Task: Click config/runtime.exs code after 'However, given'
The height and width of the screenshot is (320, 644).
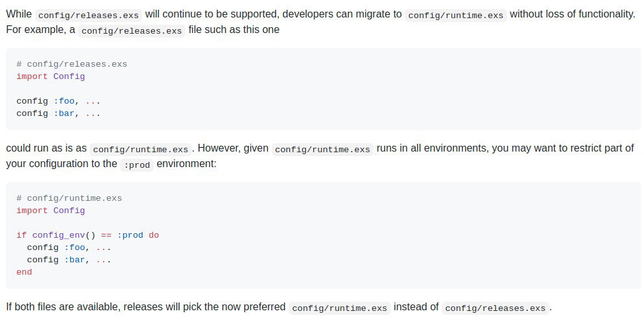Action: click(323, 149)
